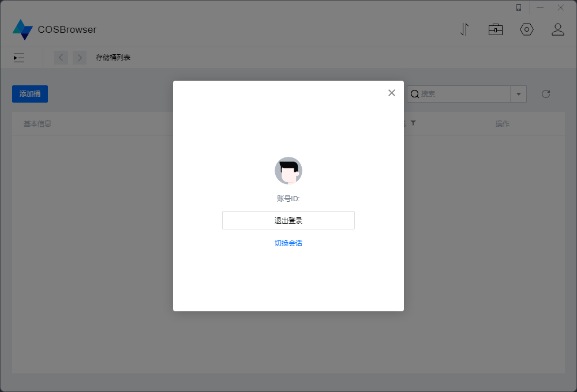The width and height of the screenshot is (577, 392).
Task: Open the column filter funnel icon
Action: (412, 123)
